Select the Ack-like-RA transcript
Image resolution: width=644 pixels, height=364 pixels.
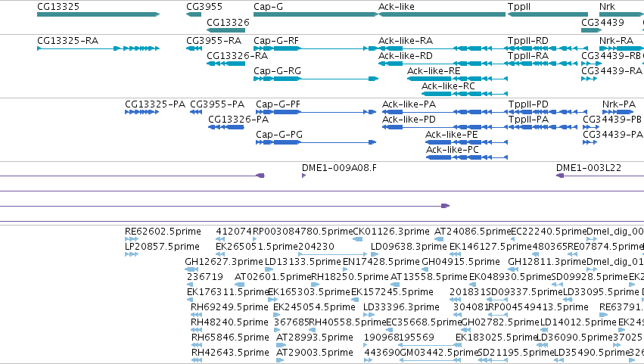tap(441, 48)
